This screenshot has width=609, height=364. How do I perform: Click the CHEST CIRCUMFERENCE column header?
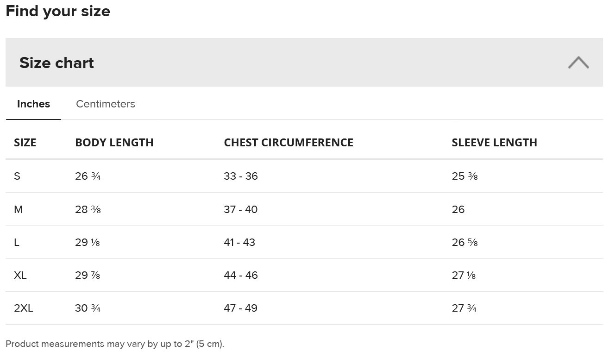pyautogui.click(x=288, y=143)
